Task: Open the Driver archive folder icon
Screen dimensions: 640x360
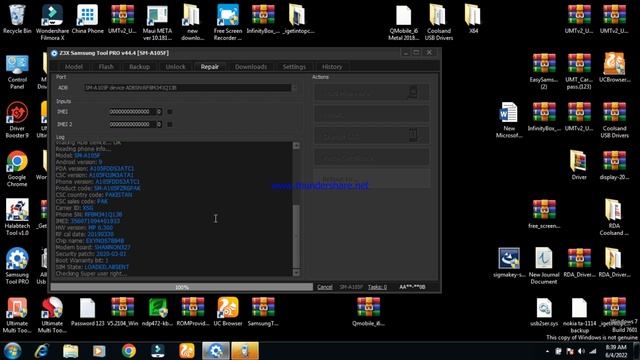Action: [579, 165]
